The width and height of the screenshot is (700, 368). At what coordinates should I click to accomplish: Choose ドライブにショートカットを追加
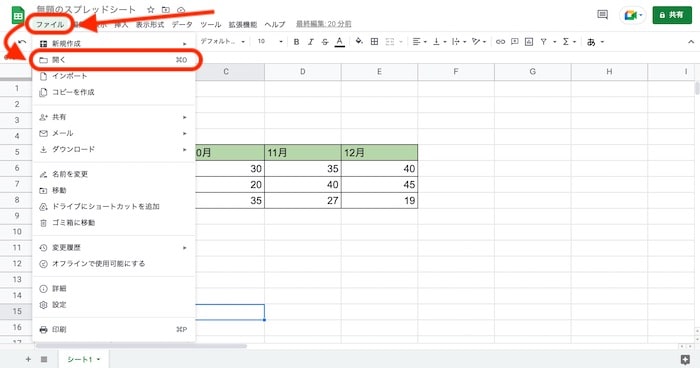click(114, 206)
